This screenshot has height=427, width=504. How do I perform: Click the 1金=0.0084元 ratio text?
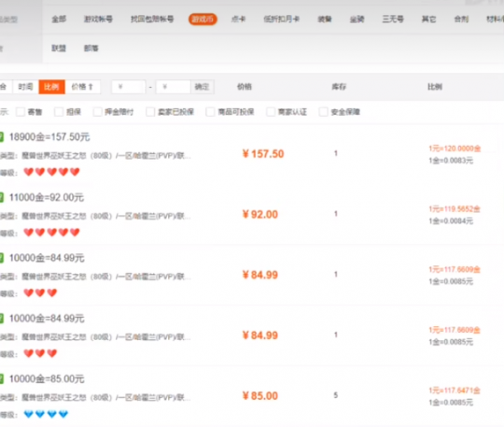[x=451, y=221]
